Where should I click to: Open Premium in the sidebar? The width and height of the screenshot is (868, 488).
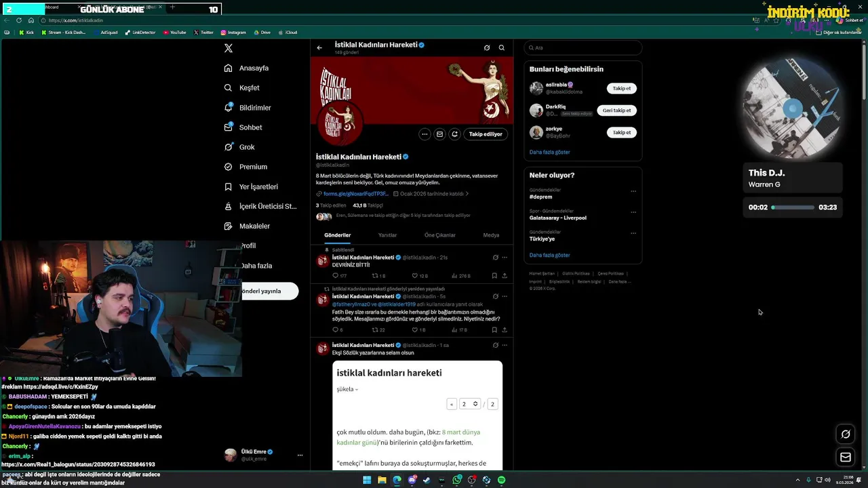(245, 167)
